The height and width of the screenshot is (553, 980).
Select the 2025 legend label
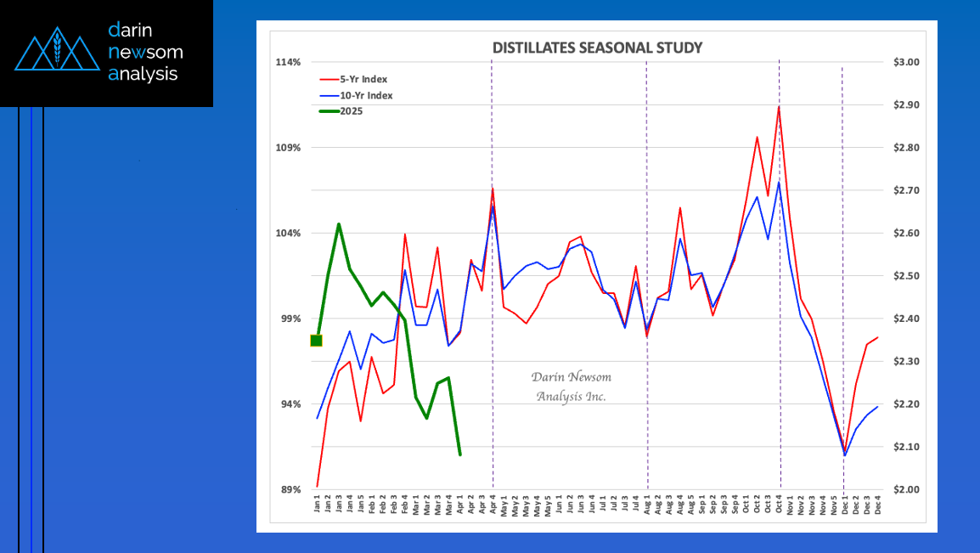[x=351, y=111]
